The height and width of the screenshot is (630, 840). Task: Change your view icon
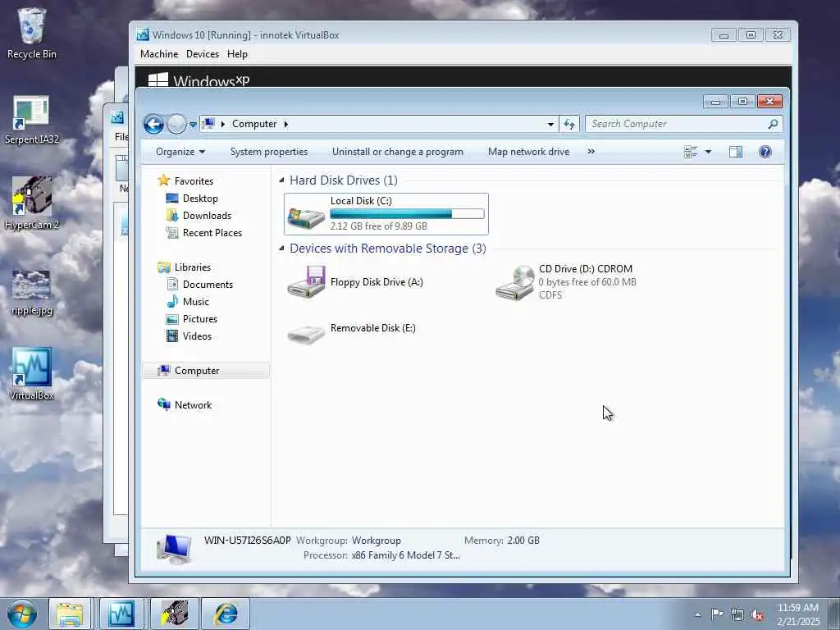pyautogui.click(x=691, y=152)
